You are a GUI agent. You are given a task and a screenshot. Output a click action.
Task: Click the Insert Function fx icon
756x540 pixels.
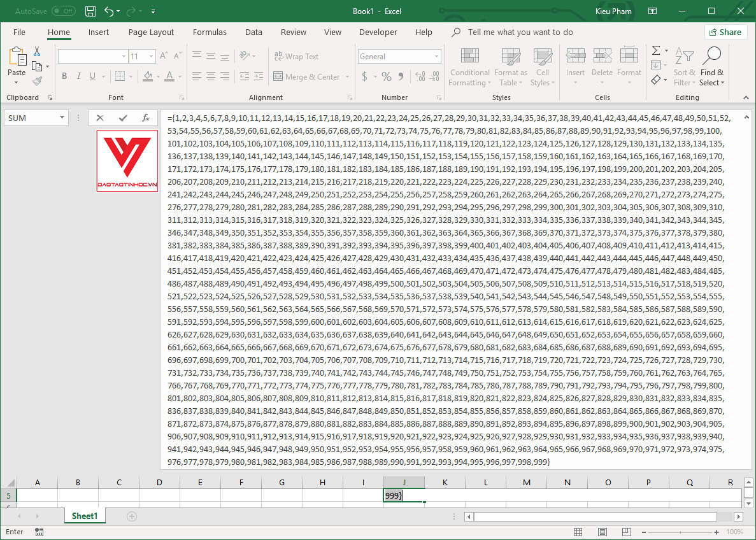tap(146, 118)
